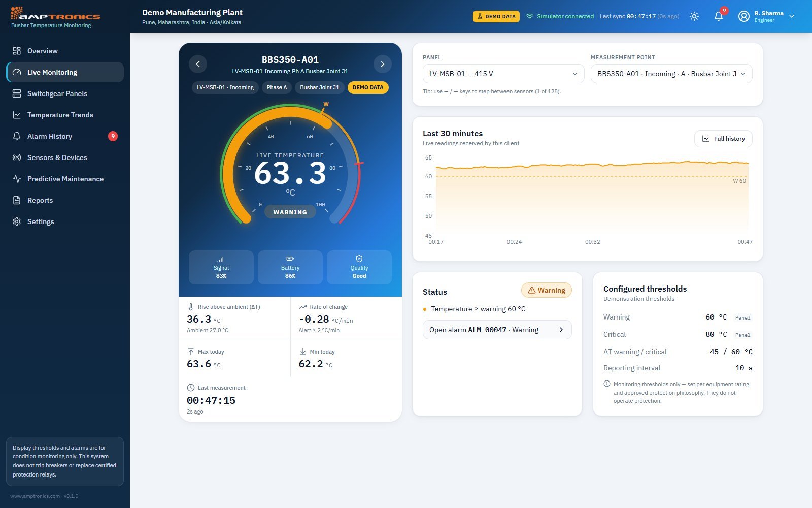Open the Reports section
Screen dimensions: 812x508
[65, 200]
